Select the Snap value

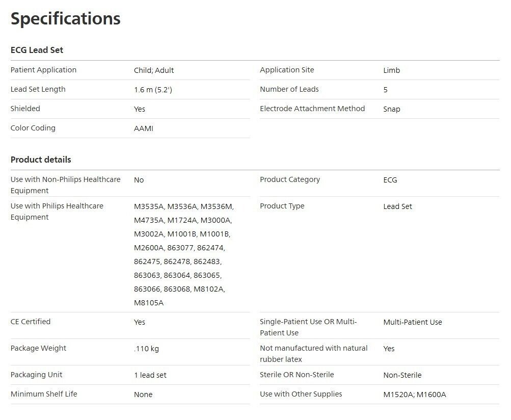click(391, 109)
